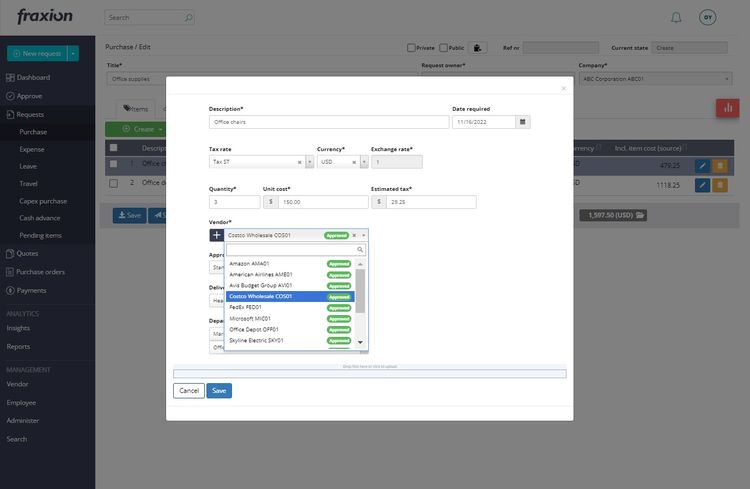
Task: Click the vendor search input field
Action: (x=296, y=250)
